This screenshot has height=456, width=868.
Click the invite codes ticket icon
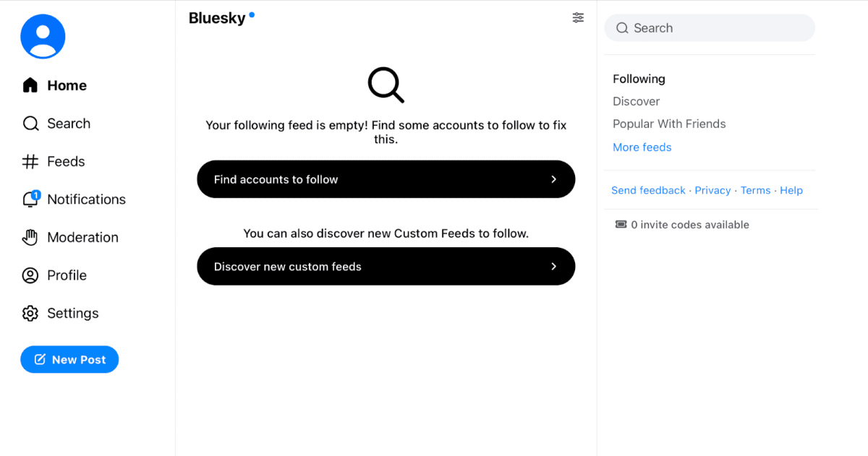pyautogui.click(x=621, y=225)
